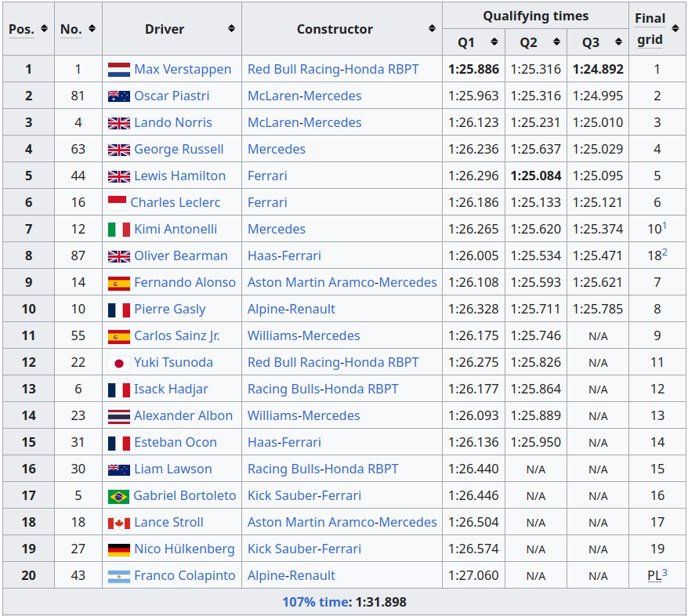Open Mercedes link in Antonelli row
Viewport: 688px width, 616px height.
[277, 229]
